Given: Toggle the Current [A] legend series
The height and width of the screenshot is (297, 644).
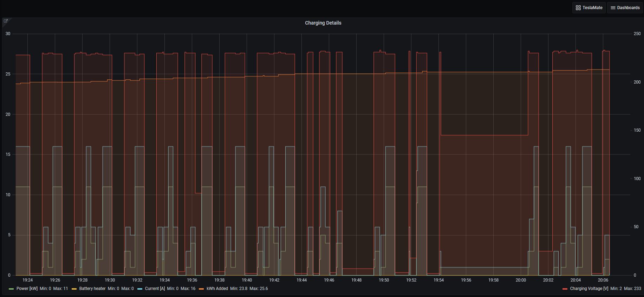Looking at the screenshot, I should tap(155, 289).
